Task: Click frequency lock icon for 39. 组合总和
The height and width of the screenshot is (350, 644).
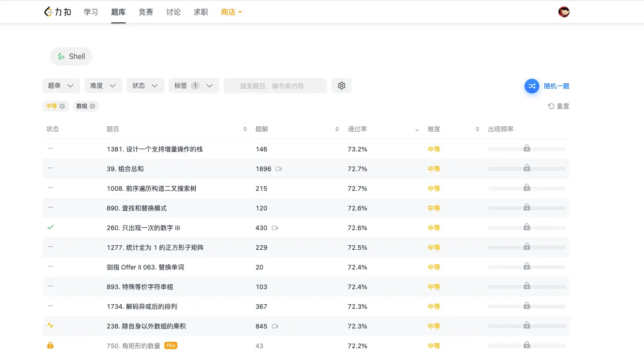Action: point(527,168)
